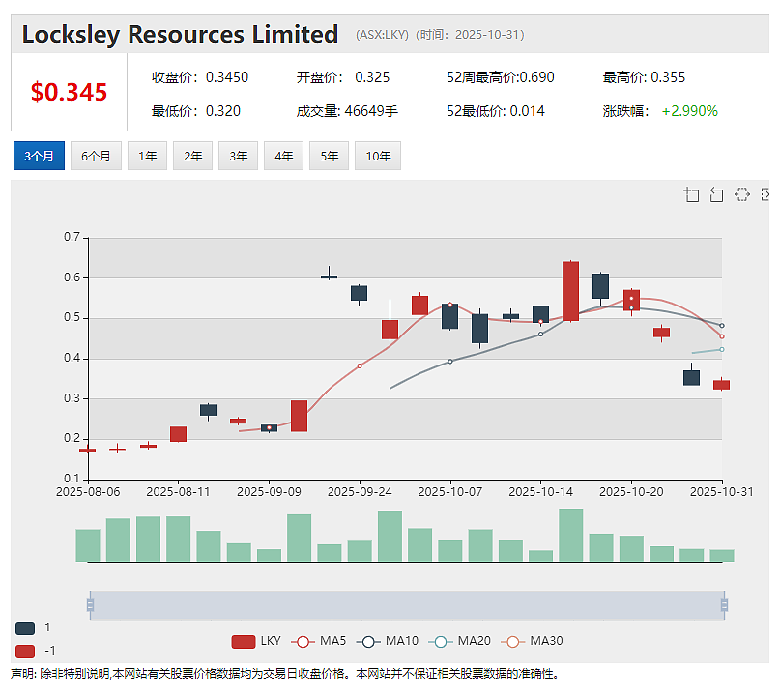Screen dimensions: 780x700
Task: Click the $0.345 current price
Action: click(x=69, y=92)
